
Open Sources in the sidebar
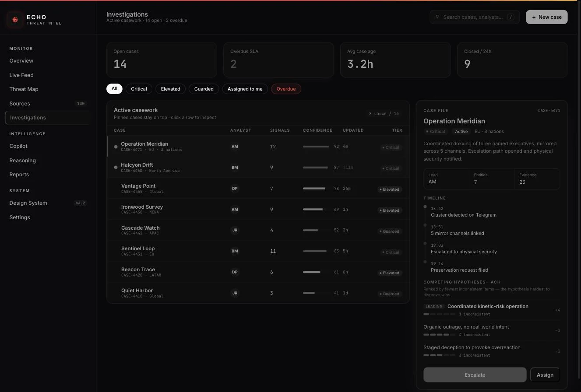pyautogui.click(x=48, y=104)
